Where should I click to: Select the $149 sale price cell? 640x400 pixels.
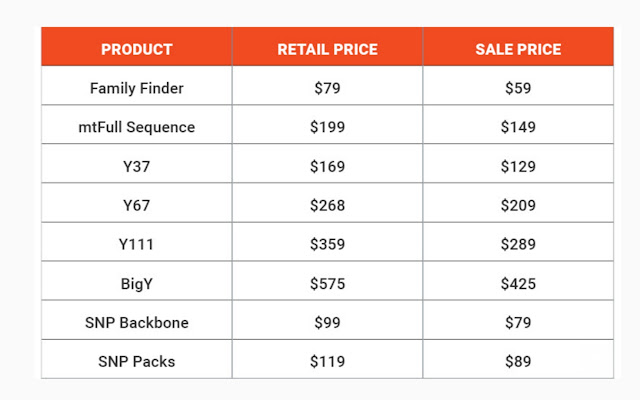518,127
